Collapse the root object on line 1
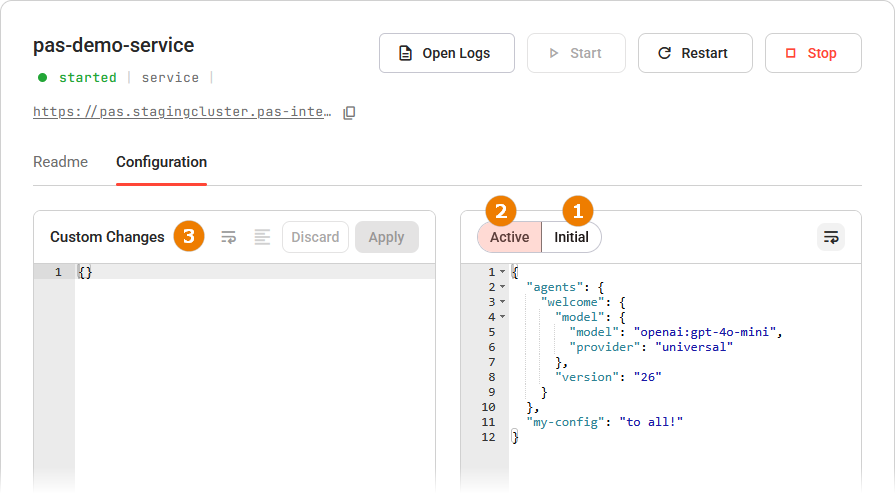This screenshot has width=895, height=494. [x=502, y=272]
